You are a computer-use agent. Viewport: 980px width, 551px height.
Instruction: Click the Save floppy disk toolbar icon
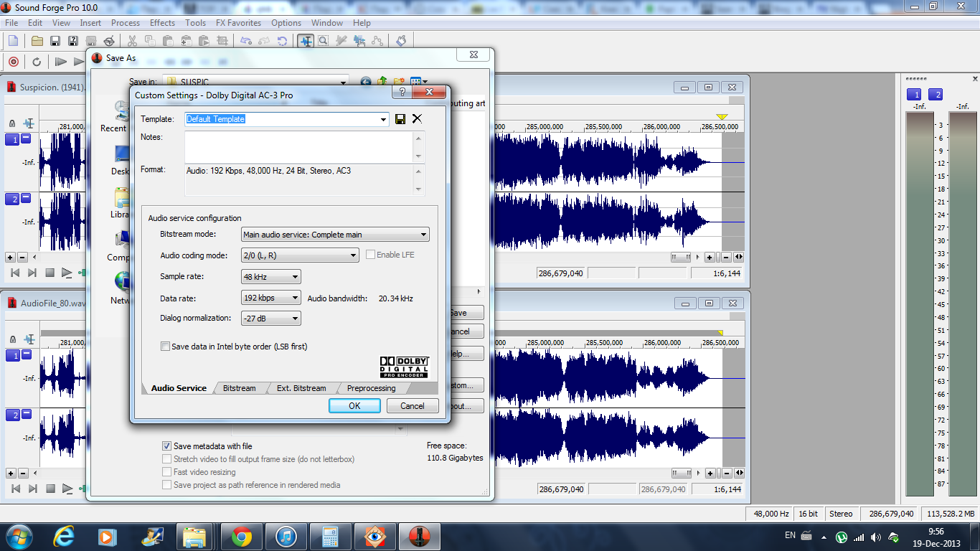[55, 41]
